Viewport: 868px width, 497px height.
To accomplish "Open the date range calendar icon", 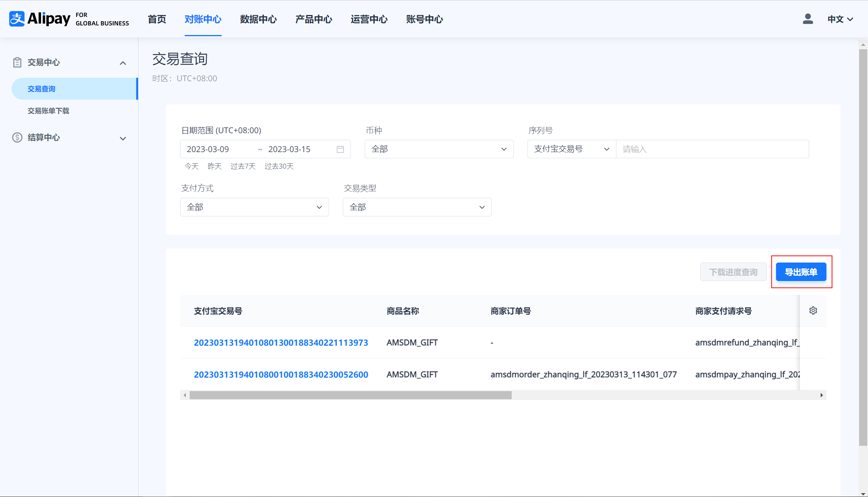I will click(x=340, y=149).
